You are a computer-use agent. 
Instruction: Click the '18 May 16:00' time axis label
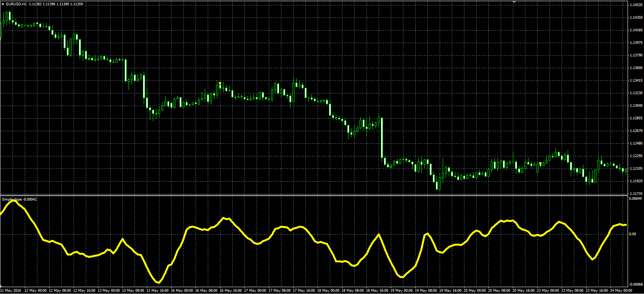[377, 291]
